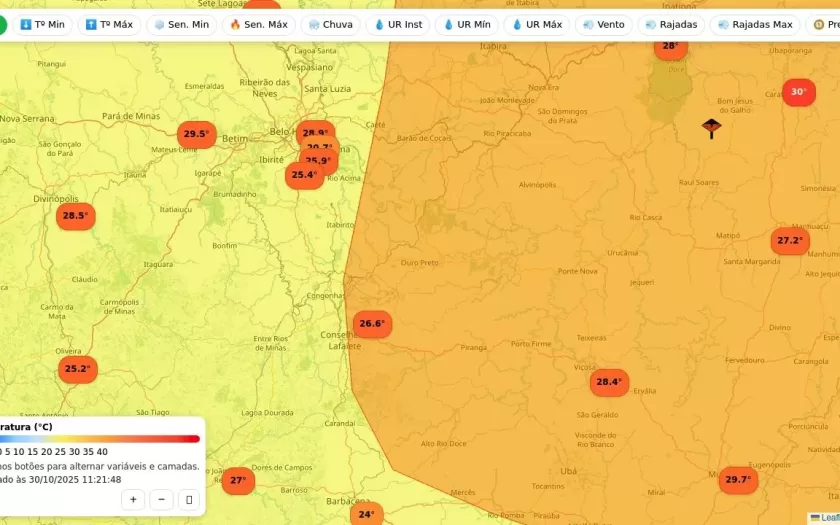840x525 pixels.
Task: Click the Raul Soares label
Action: [699, 183]
